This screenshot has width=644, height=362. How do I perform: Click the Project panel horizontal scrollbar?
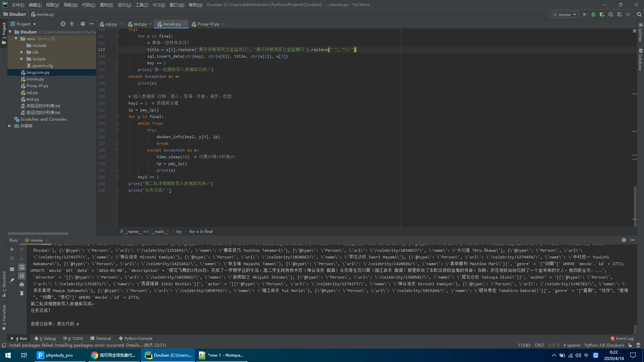point(38,234)
